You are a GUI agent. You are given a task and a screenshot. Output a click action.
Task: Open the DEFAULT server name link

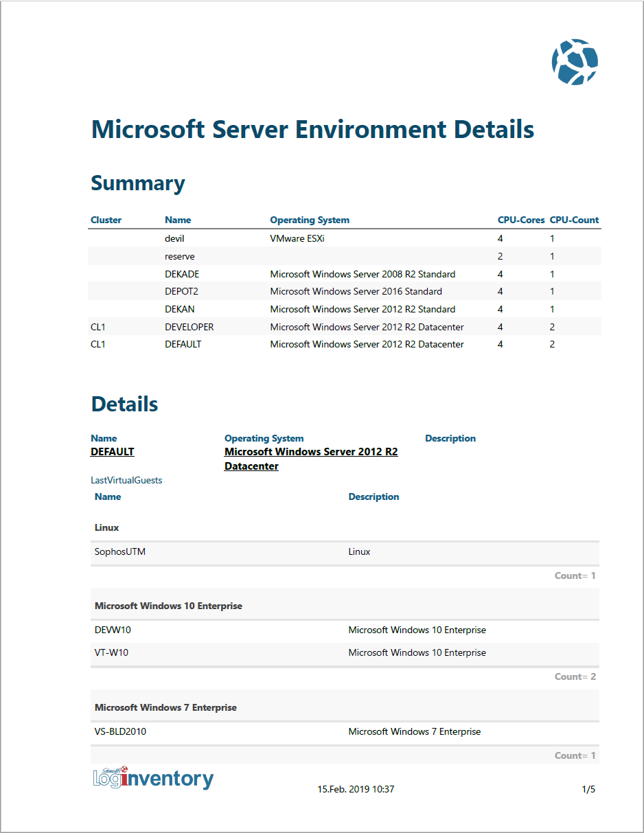[113, 452]
